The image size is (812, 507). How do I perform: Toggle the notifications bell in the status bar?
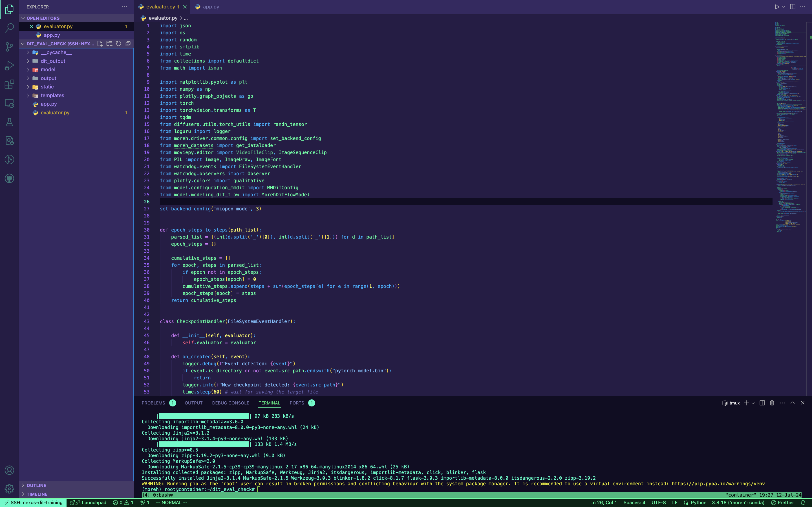[x=803, y=502]
